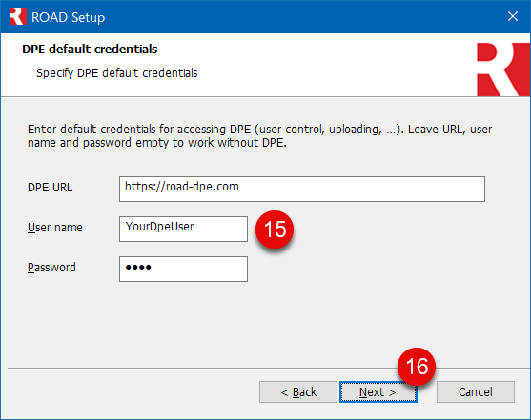Go to the previous step with Back

pyautogui.click(x=298, y=392)
